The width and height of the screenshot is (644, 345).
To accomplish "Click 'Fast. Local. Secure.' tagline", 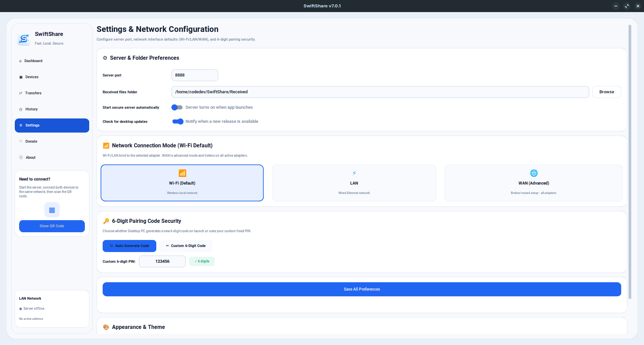I will 49,44.
